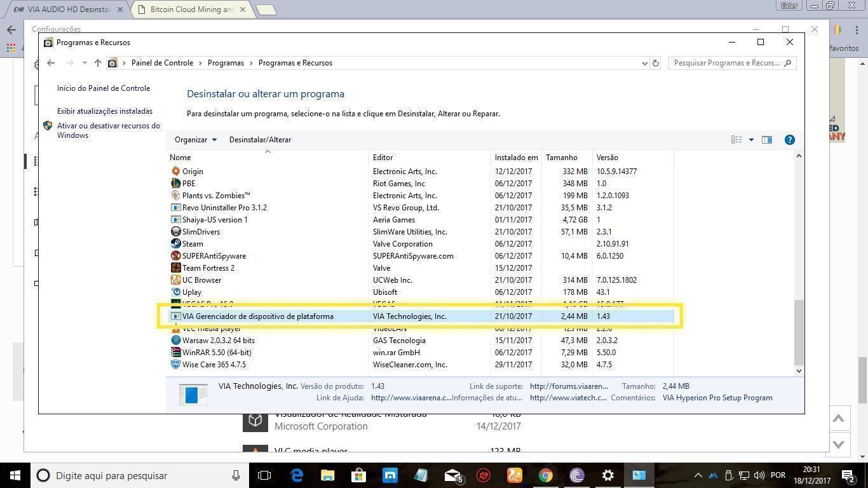Click the search magnifier in Programas search
Image resolution: width=868 pixels, height=488 pixels.
coord(788,63)
